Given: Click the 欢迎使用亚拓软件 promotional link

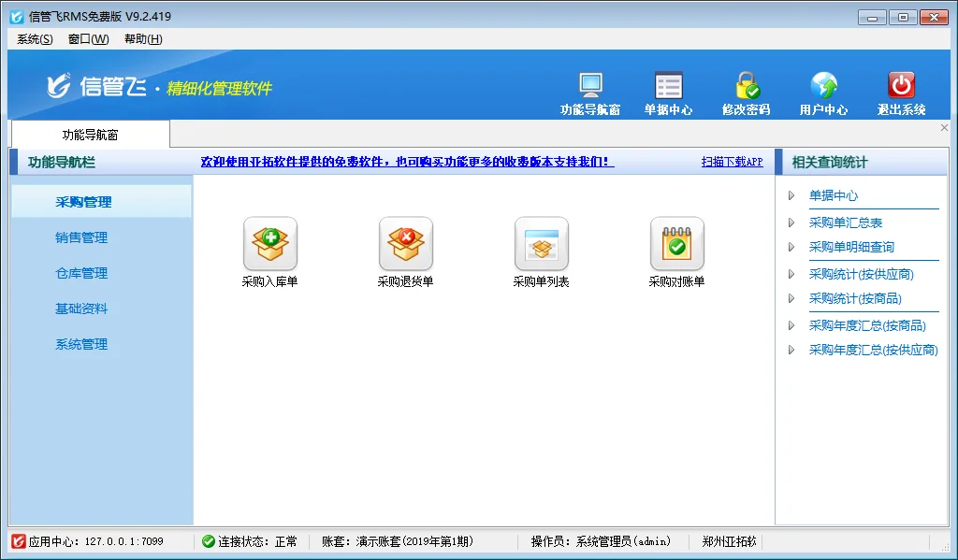Looking at the screenshot, I should (407, 162).
